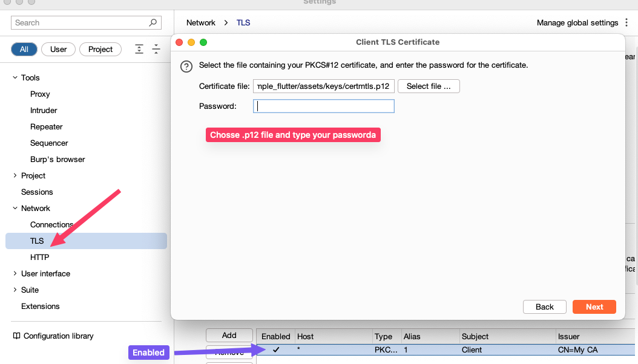Open the Proxy settings page

[40, 94]
